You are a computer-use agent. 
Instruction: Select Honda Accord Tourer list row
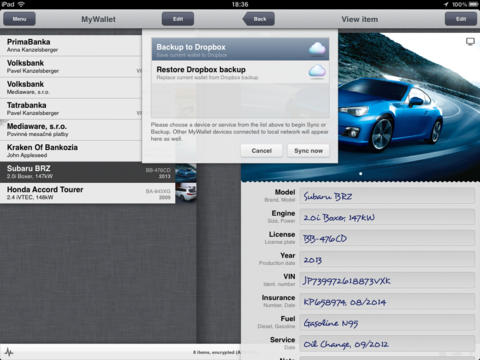(87, 193)
